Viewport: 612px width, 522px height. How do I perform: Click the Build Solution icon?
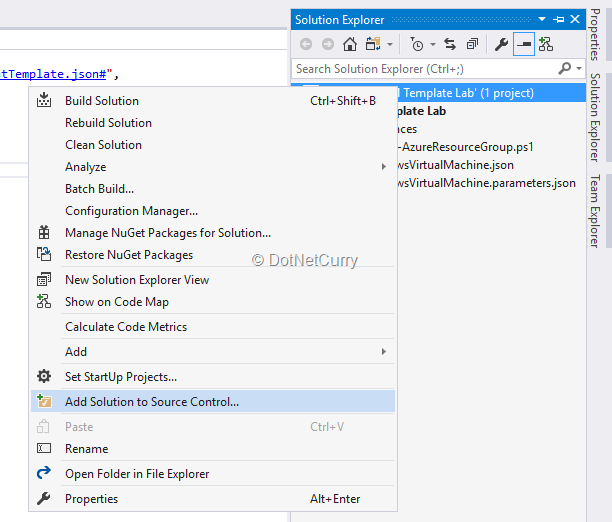pyautogui.click(x=44, y=100)
